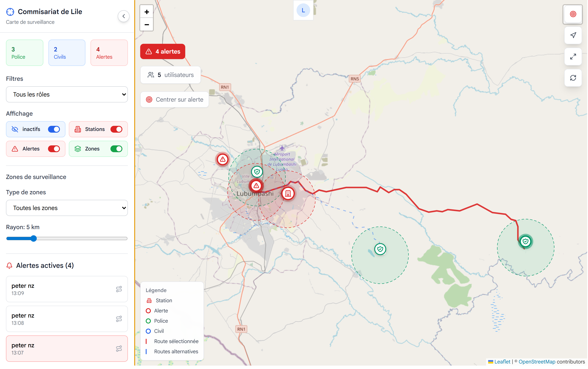Disable the Zones overlay toggle
This screenshot has width=588, height=369.
click(117, 149)
